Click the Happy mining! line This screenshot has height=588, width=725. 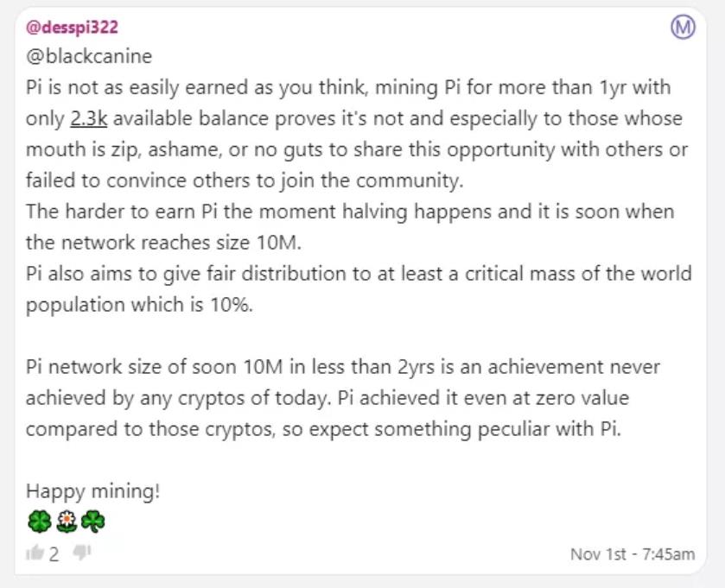93,491
